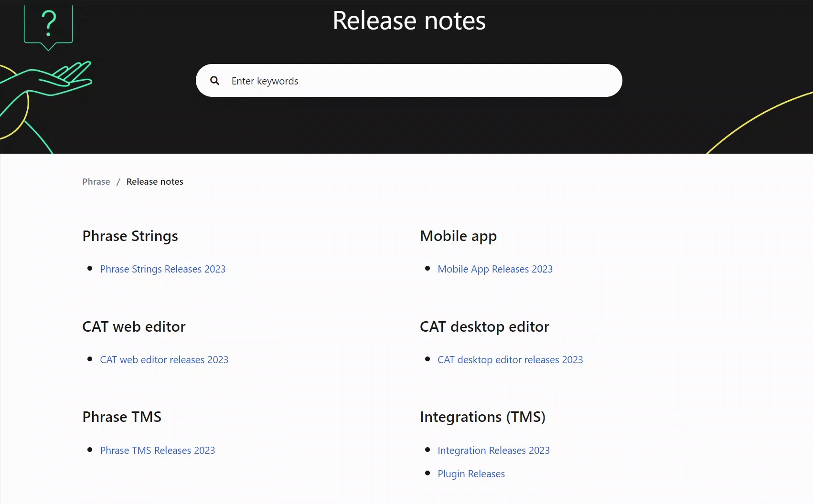Open Phrase TMS Releases 2023
This screenshot has width=813, height=504.
pyautogui.click(x=157, y=450)
